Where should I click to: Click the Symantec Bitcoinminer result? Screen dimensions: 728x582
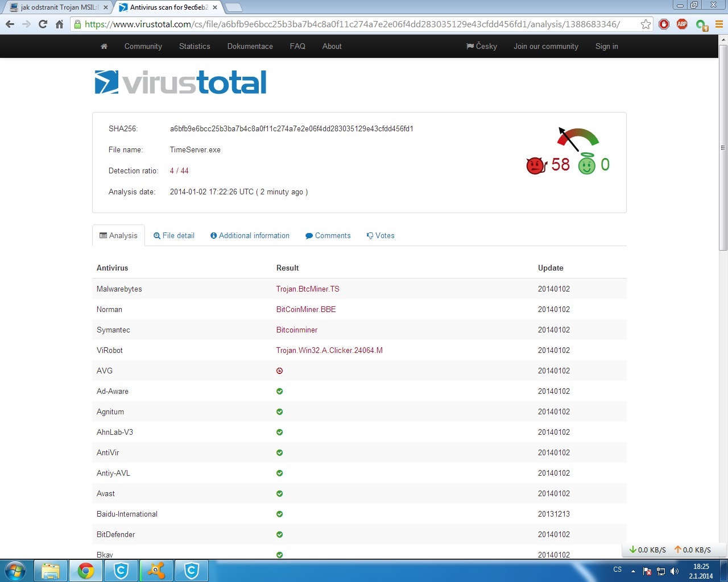click(x=297, y=330)
